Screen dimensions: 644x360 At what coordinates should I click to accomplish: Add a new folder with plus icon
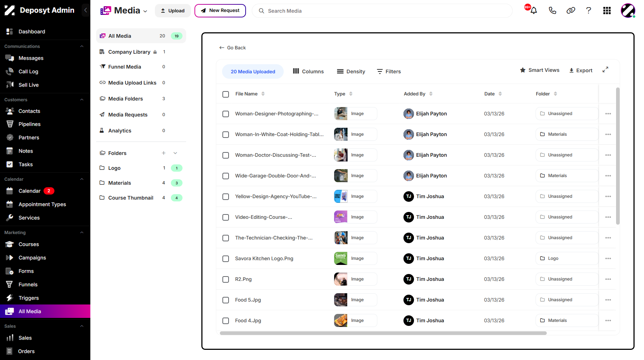coord(164,153)
